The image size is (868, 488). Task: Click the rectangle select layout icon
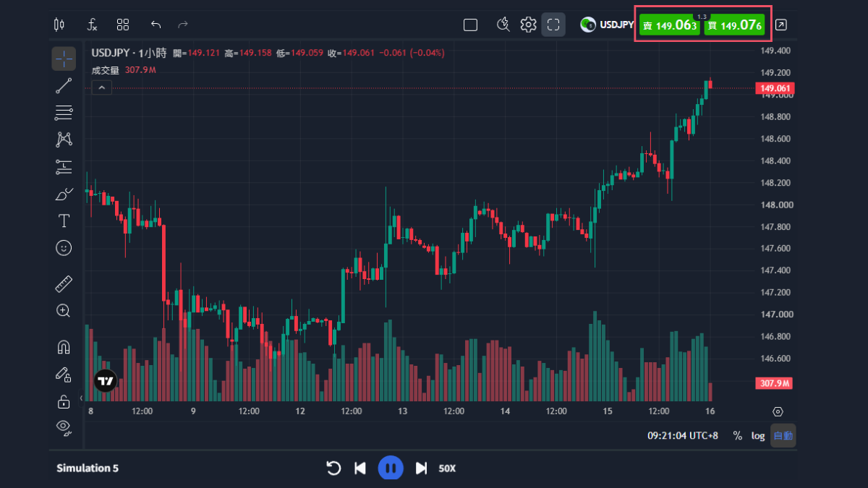click(x=470, y=25)
